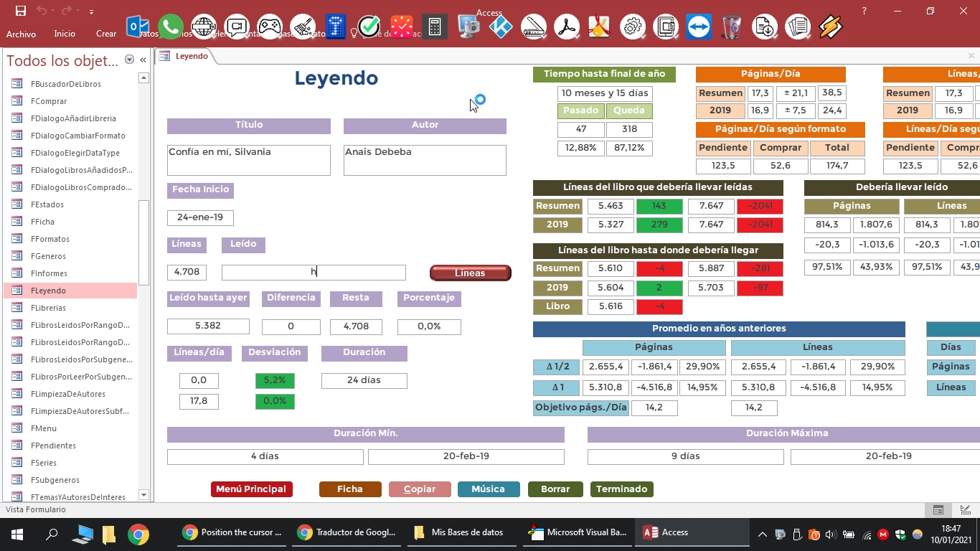The width and height of the screenshot is (980, 551).
Task: Click the Líneas field showing 4.708
Action: [187, 273]
